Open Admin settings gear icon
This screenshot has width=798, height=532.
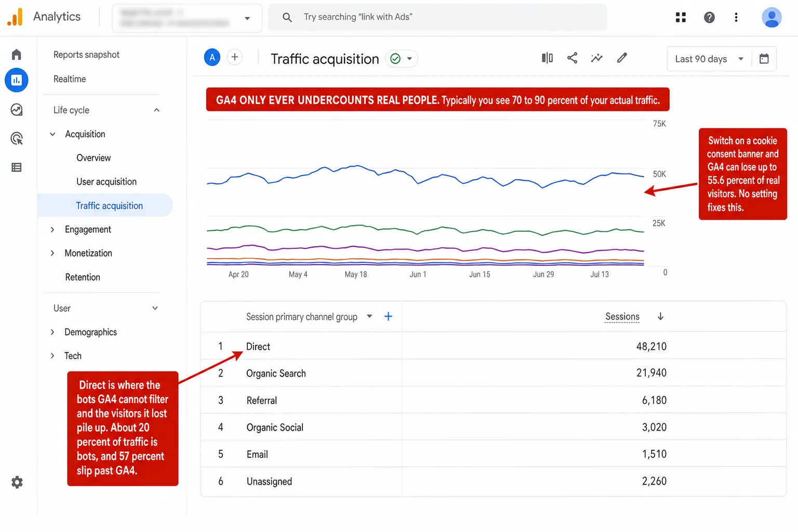pos(17,482)
